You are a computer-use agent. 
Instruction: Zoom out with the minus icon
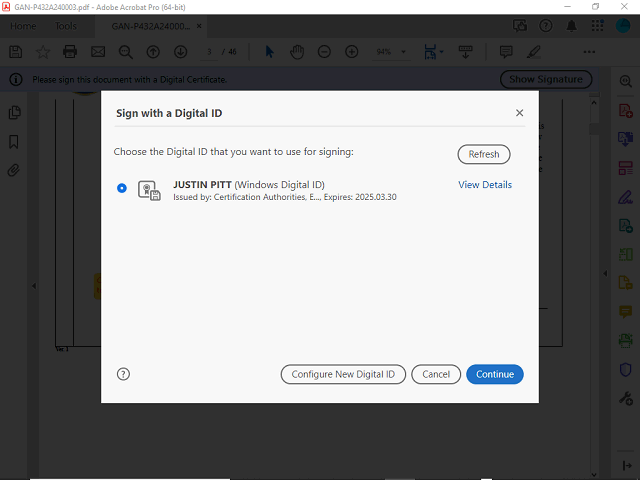[324, 52]
